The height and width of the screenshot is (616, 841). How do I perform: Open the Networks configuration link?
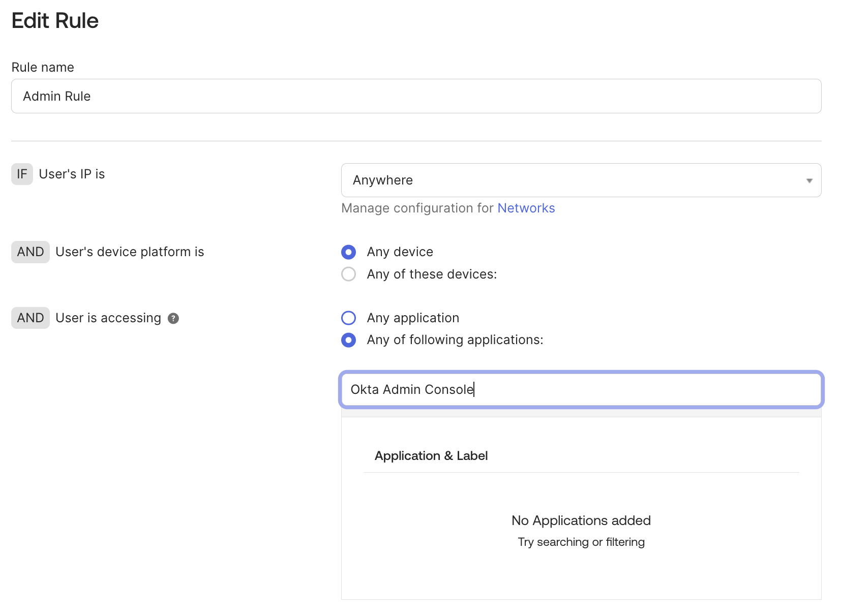point(526,208)
